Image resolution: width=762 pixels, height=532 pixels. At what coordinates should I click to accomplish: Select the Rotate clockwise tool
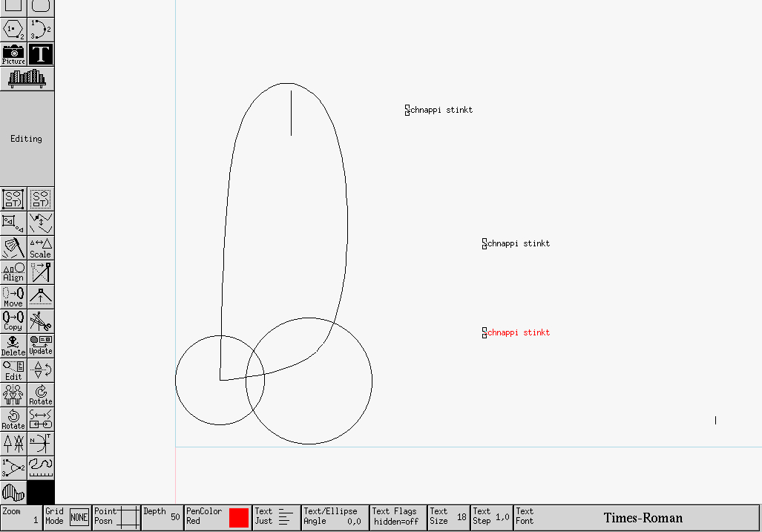coord(41,395)
